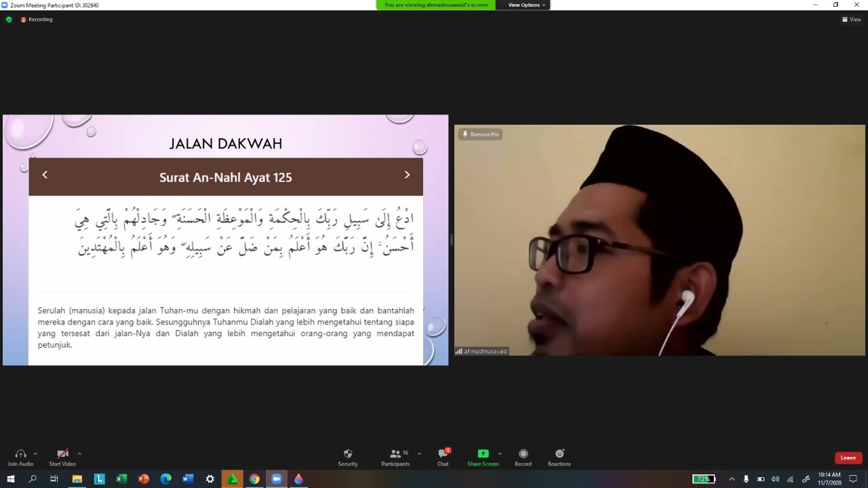Open the Security shield icon
The image size is (868, 488).
click(x=347, y=455)
